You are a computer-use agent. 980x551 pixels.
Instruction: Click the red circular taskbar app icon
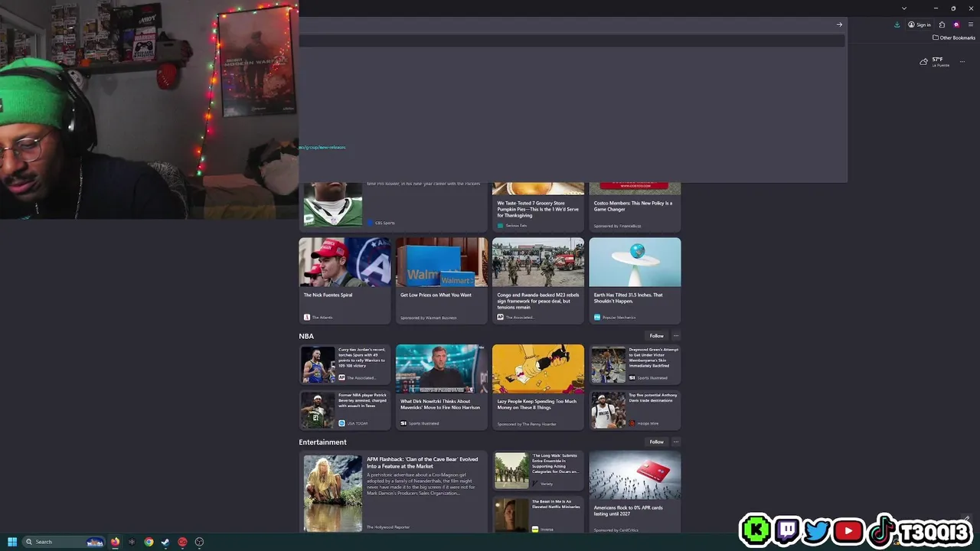182,542
